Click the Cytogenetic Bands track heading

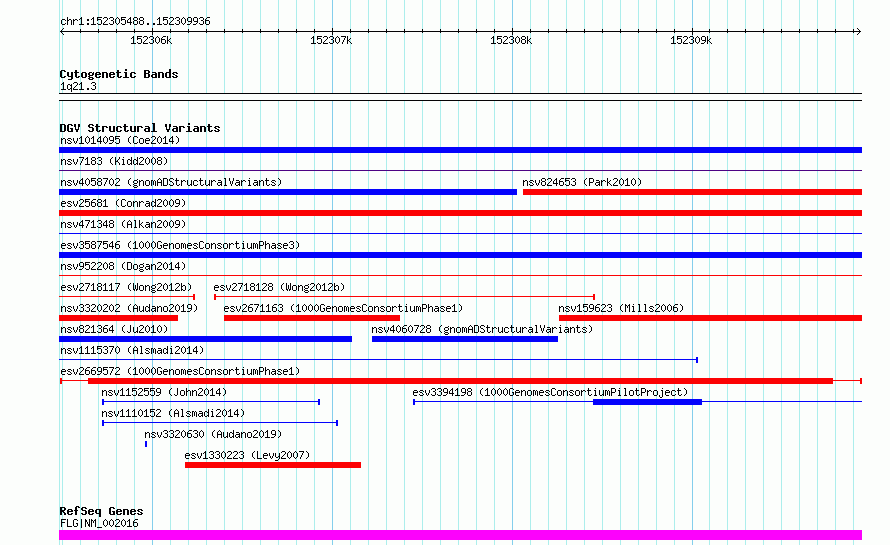(x=119, y=74)
